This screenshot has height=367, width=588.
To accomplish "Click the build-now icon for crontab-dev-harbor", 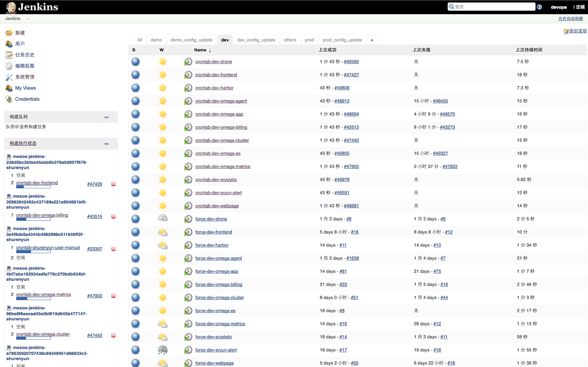I will click(x=188, y=88).
